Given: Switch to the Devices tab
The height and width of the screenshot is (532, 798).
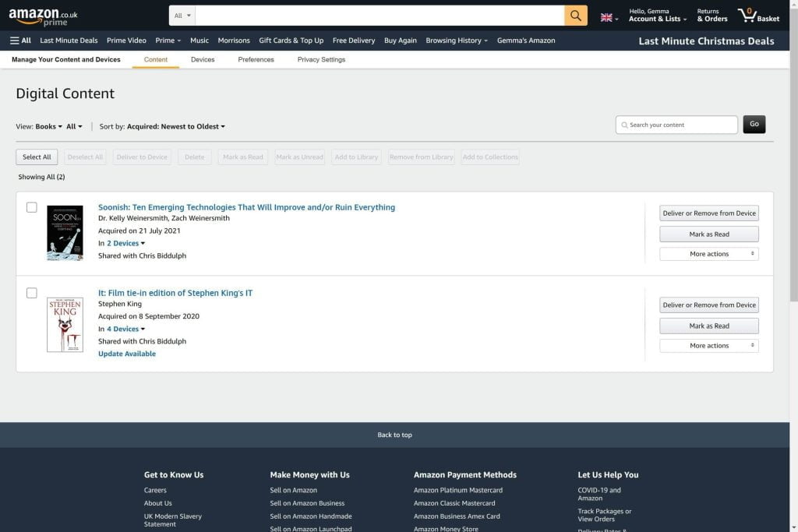Looking at the screenshot, I should point(203,59).
